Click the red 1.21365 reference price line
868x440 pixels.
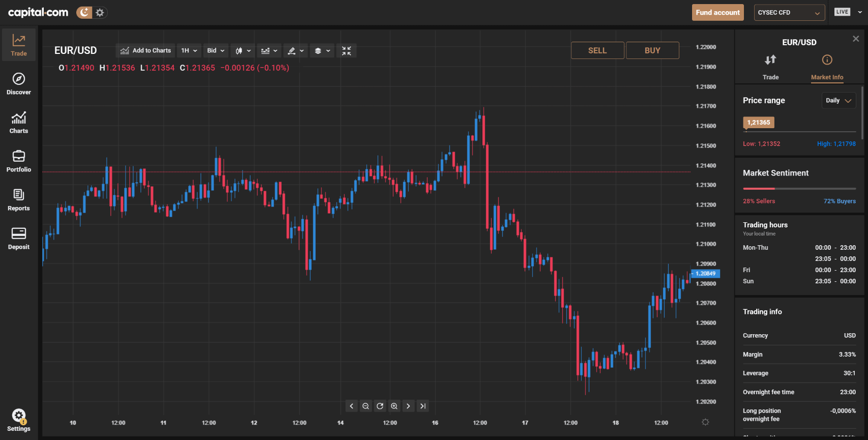(366, 172)
